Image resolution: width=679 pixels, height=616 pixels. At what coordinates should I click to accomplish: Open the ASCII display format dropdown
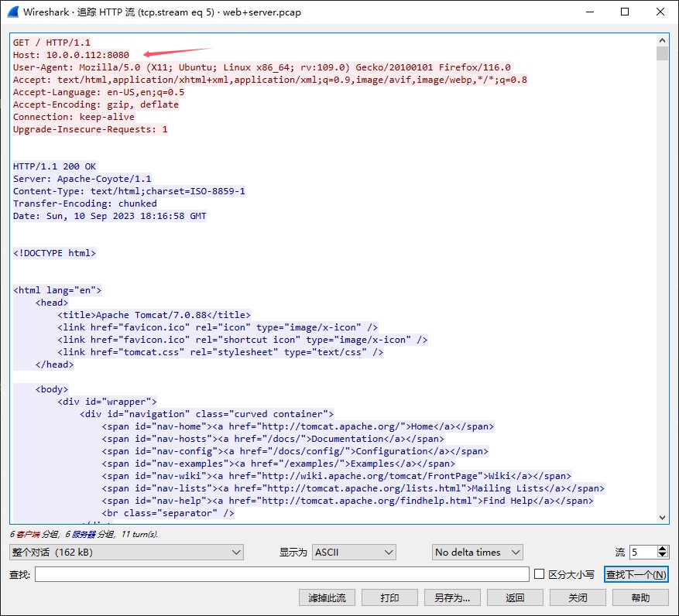(x=354, y=553)
